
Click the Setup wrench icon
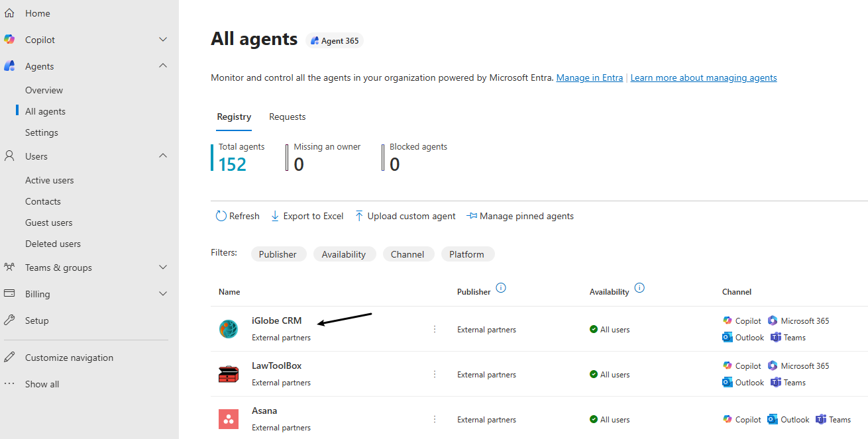[x=9, y=320]
